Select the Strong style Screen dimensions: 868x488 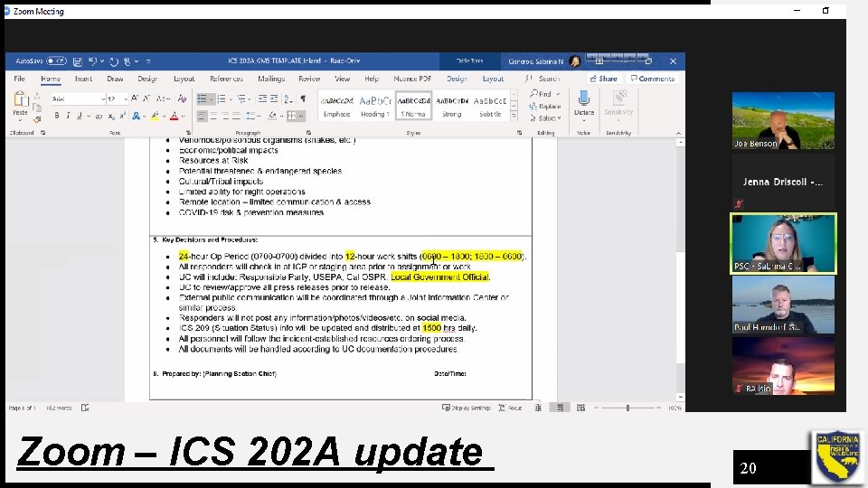coord(452,107)
